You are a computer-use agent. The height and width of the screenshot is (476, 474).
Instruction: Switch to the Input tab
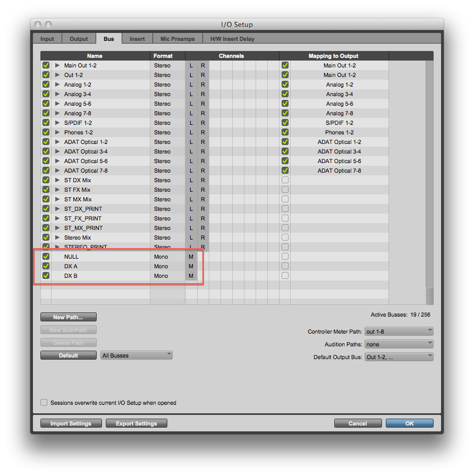[x=47, y=39]
